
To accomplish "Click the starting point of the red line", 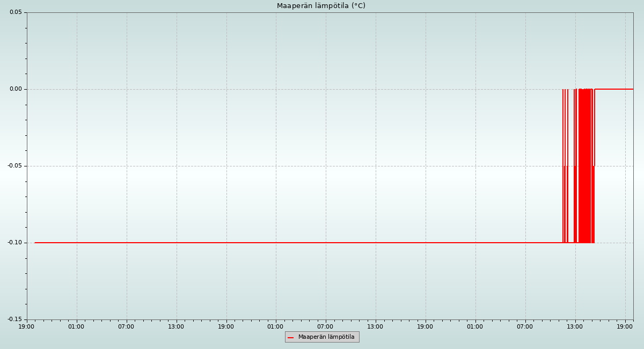I will pos(35,243).
